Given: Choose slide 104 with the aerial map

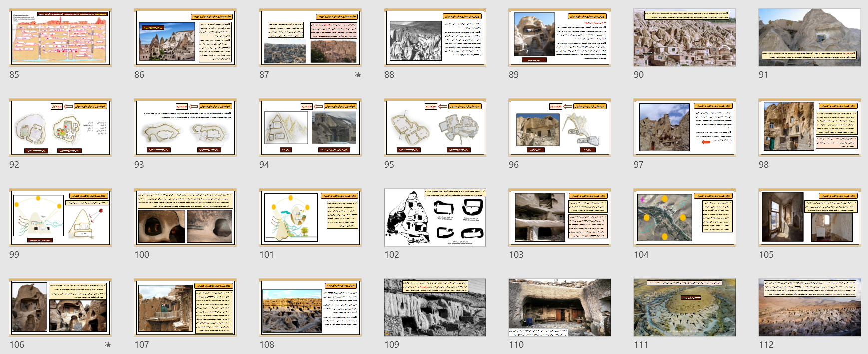Looking at the screenshot, I should coord(684,218).
